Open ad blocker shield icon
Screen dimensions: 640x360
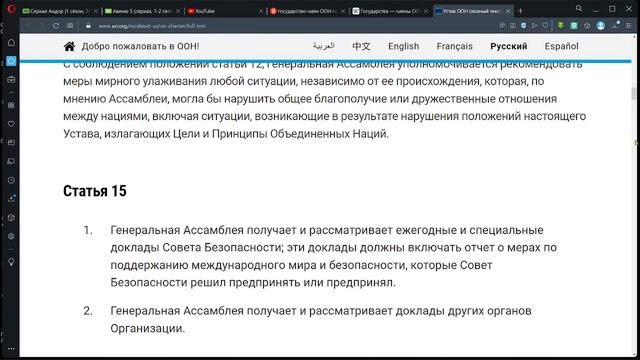524,26
